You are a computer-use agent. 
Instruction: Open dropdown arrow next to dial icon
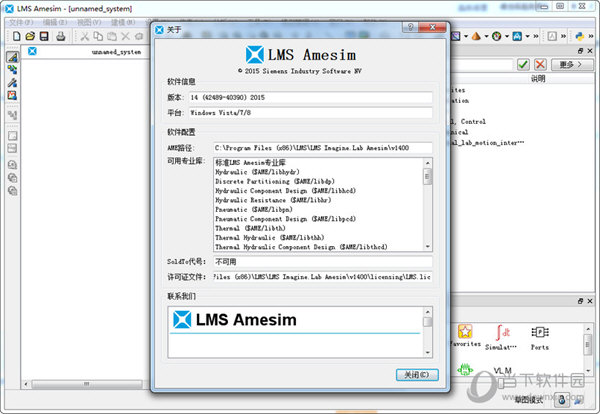coord(507,36)
